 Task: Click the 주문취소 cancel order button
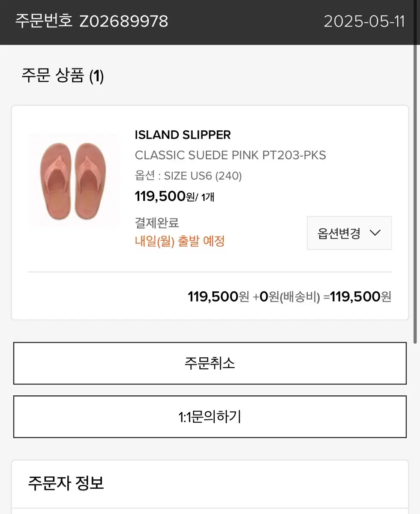coord(210,363)
